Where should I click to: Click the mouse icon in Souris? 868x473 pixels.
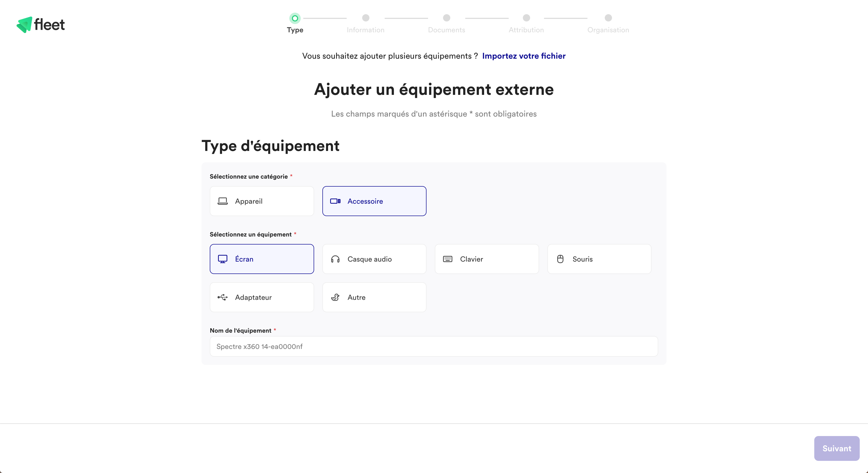click(560, 259)
